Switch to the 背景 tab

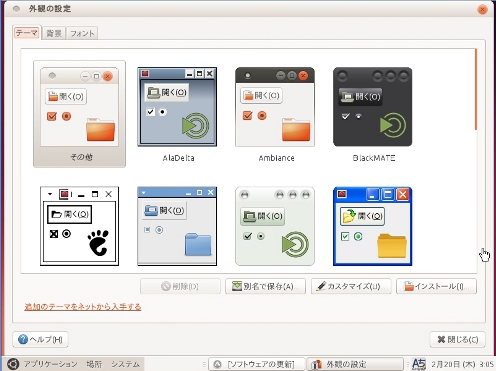point(54,33)
